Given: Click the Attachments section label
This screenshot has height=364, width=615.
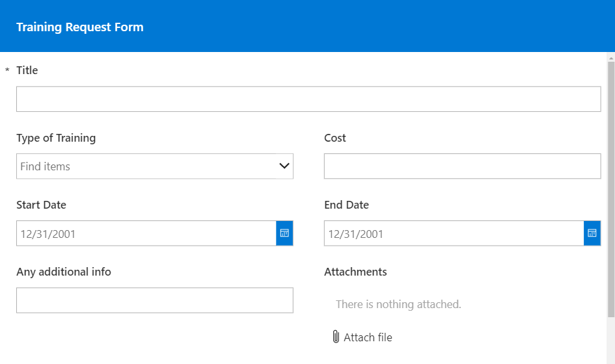Looking at the screenshot, I should click(x=355, y=272).
